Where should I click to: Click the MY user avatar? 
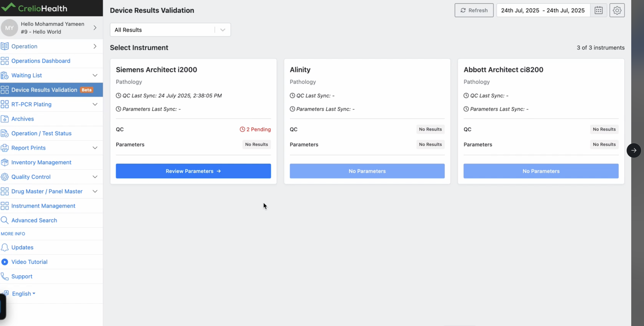9,28
